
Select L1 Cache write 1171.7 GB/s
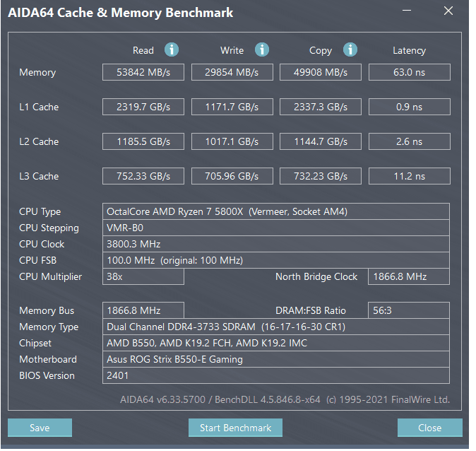click(232, 107)
